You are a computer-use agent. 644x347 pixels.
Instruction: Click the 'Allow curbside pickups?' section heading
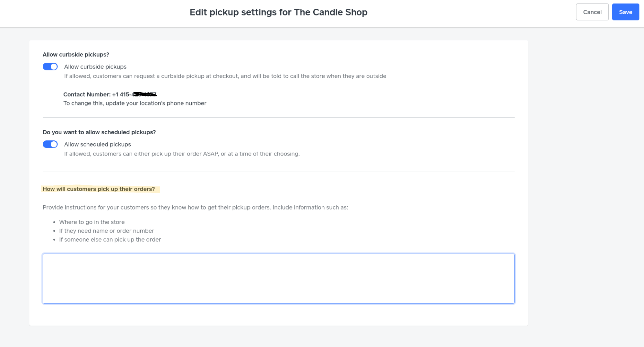pyautogui.click(x=76, y=55)
